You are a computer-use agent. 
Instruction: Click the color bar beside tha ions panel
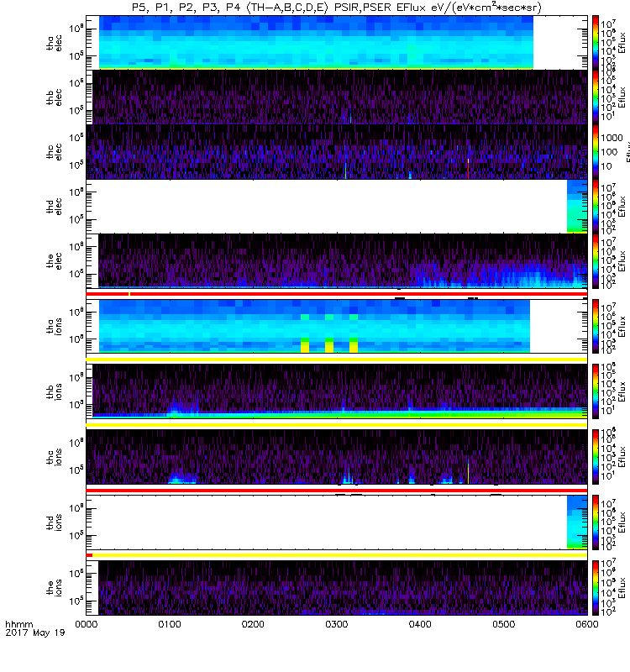(x=596, y=326)
